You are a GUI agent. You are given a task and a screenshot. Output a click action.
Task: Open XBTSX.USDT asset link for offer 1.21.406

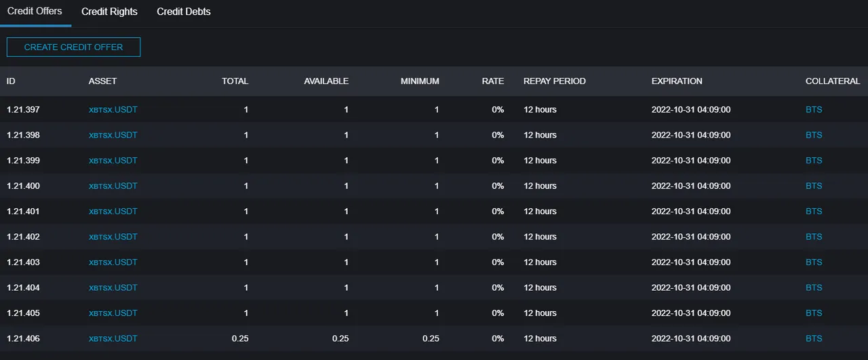113,338
